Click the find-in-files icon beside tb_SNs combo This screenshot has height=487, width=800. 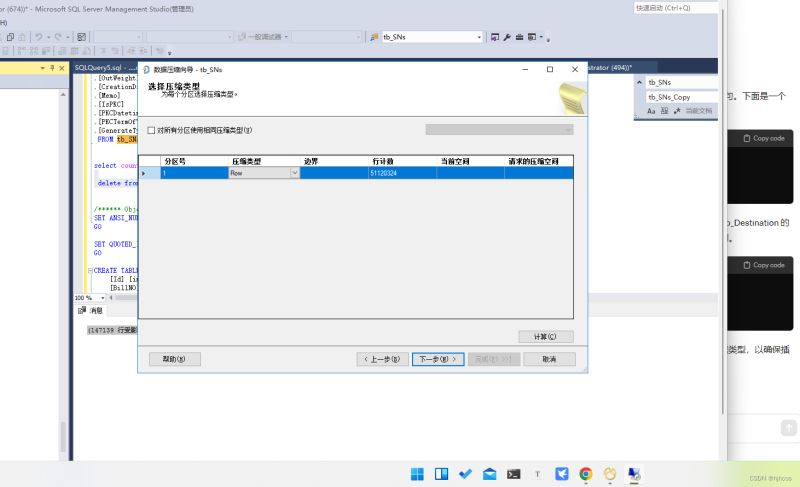[374, 37]
